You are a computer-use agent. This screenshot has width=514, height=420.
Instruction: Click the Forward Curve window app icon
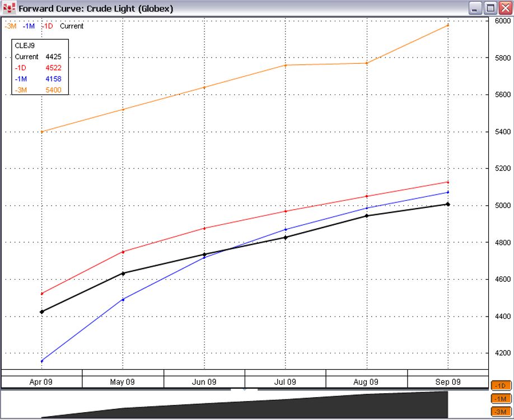[x=9, y=8]
